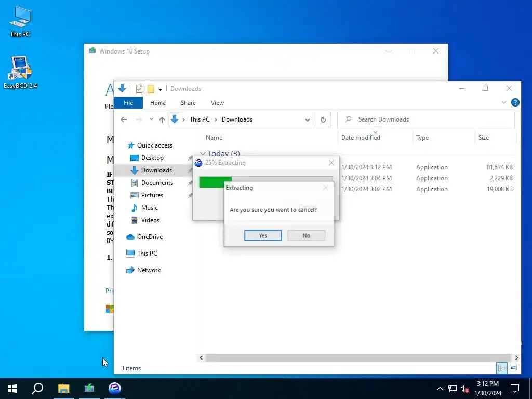Go back using the back arrow

124,119
